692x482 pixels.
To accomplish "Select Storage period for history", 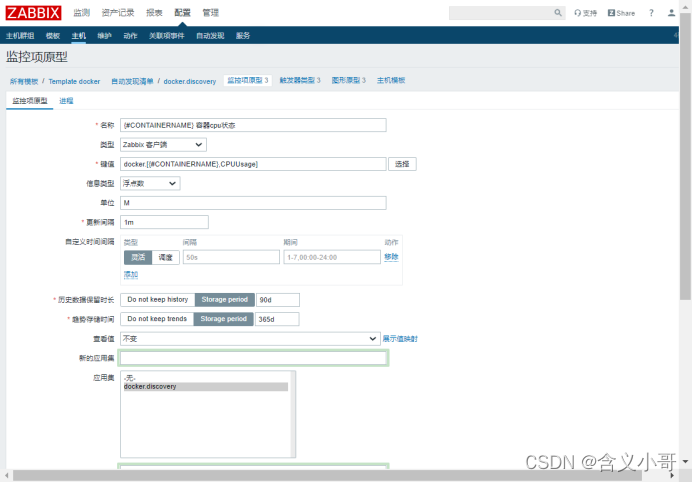I will click(225, 299).
